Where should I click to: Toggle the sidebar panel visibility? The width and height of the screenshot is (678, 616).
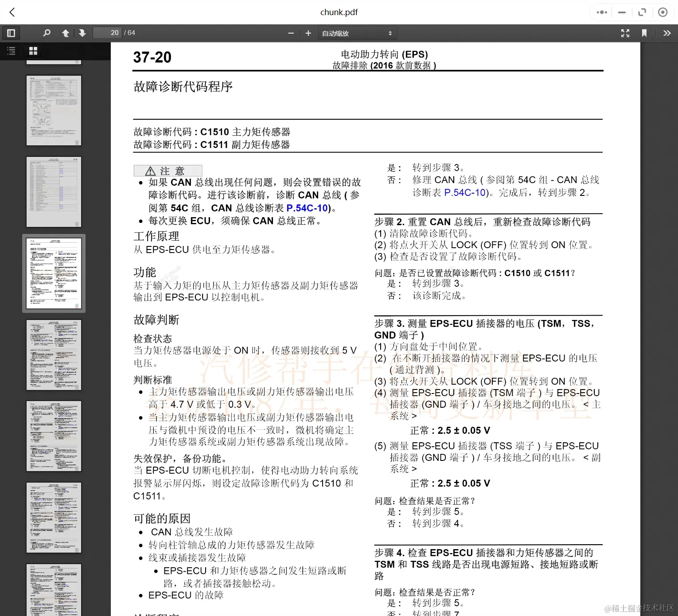[11, 33]
